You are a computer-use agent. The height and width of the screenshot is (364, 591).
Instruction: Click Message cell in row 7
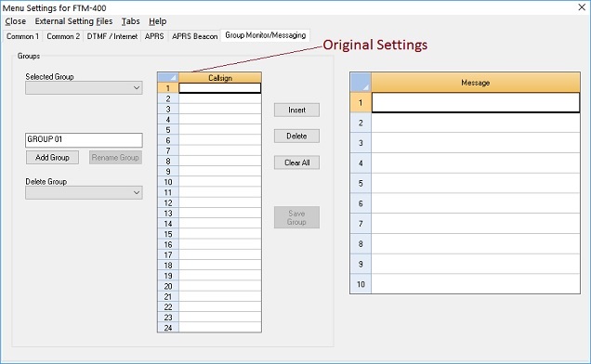pyautogui.click(x=476, y=224)
